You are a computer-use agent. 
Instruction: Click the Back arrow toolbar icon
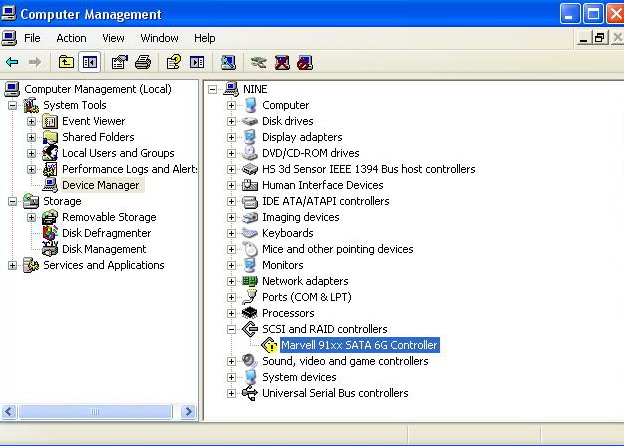click(x=12, y=62)
